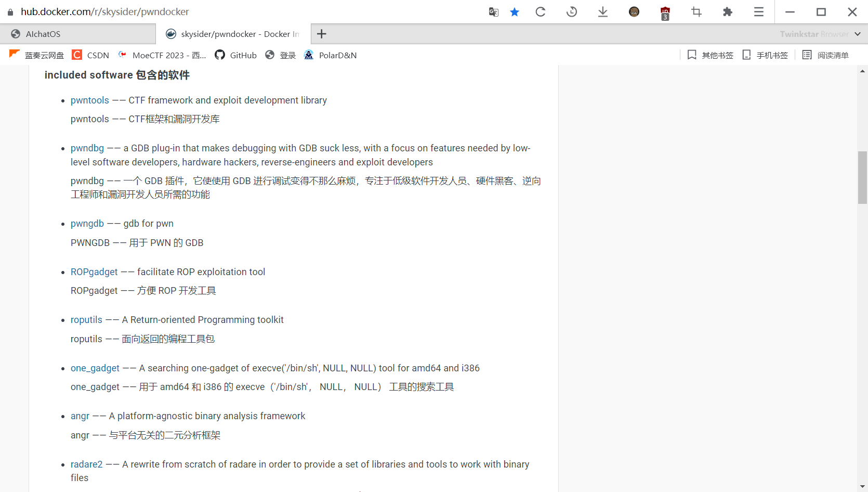Expand the tab list dropdown arrow
The image size is (868, 492).
tap(858, 34)
